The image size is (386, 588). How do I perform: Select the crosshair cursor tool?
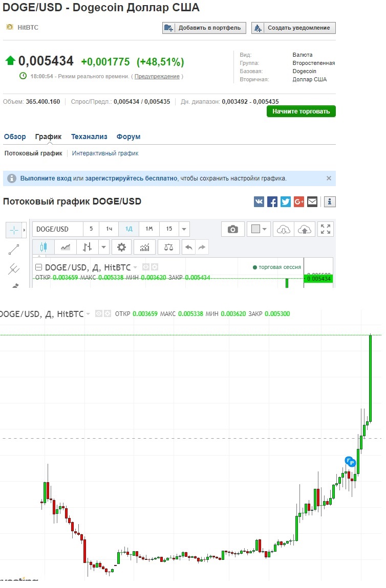click(14, 230)
